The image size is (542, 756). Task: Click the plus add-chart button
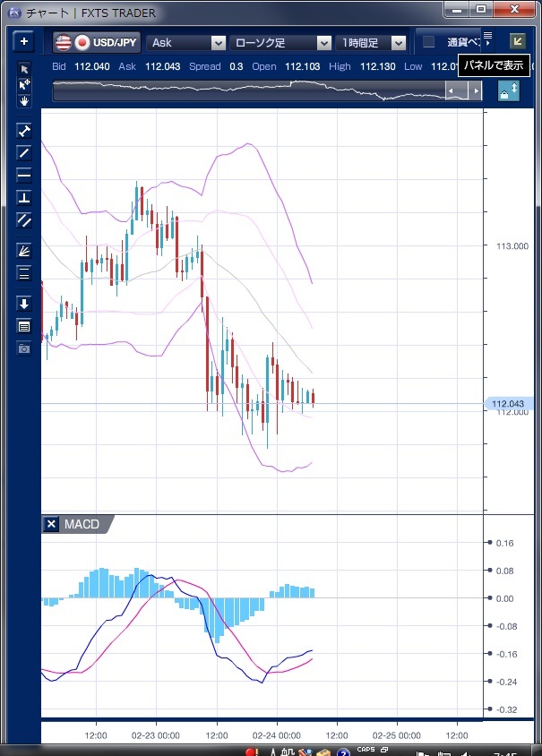pos(24,42)
